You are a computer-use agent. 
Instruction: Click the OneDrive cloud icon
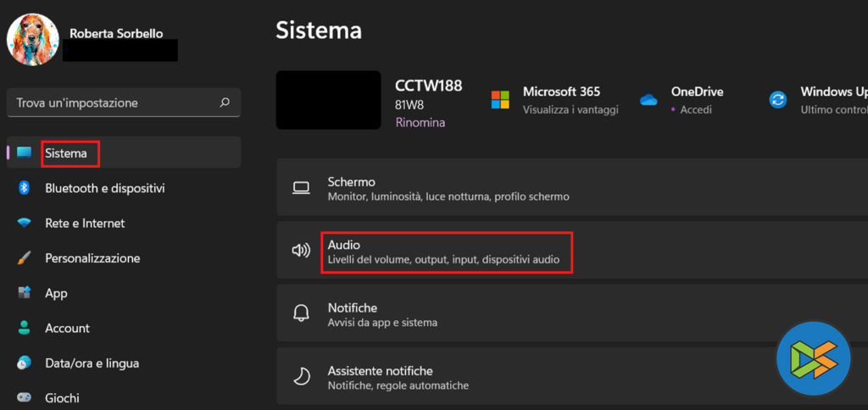(x=649, y=100)
